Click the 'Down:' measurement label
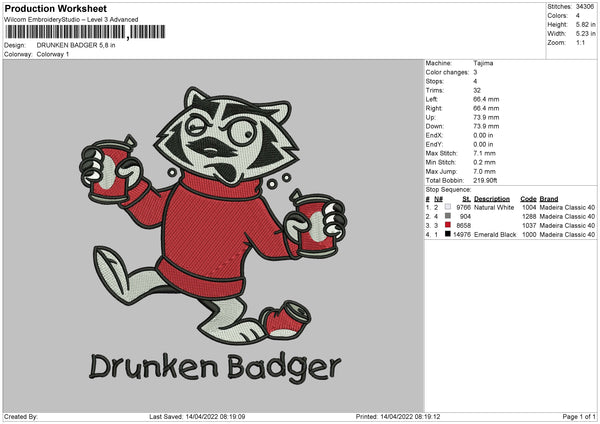The width and height of the screenshot is (600, 424). (x=434, y=126)
